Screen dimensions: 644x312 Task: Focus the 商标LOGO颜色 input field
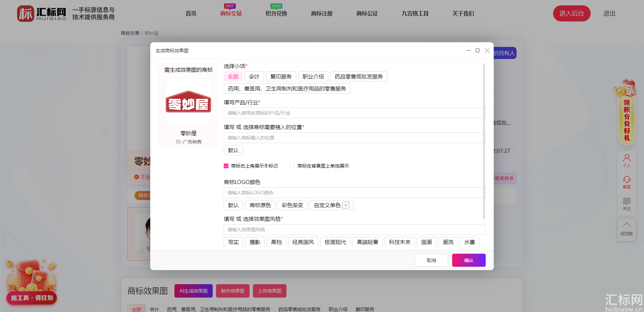pyautogui.click(x=355, y=193)
